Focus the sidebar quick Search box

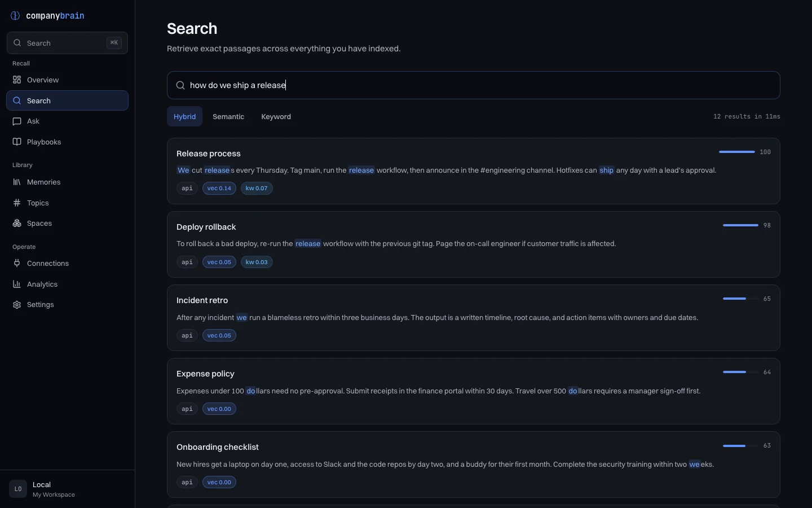point(67,43)
